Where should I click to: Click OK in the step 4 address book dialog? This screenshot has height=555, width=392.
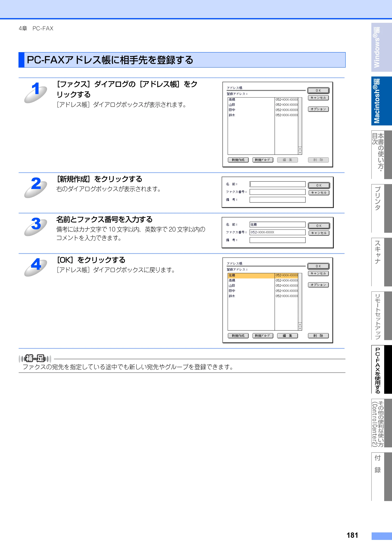point(318,266)
